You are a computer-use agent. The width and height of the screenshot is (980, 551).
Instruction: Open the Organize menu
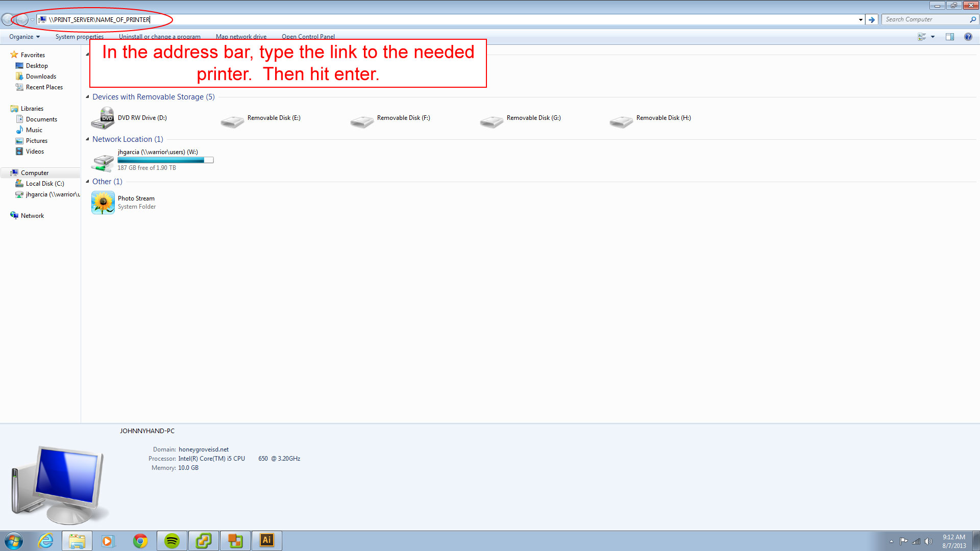(x=24, y=37)
